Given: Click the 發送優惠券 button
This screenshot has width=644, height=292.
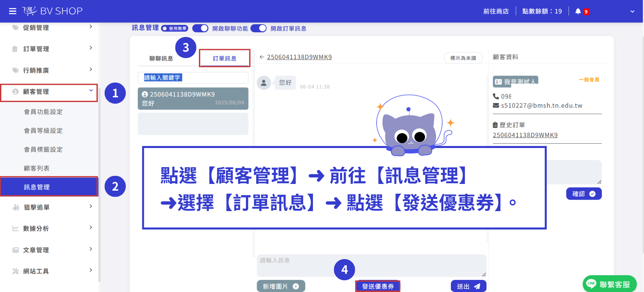Looking at the screenshot, I should click(378, 286).
